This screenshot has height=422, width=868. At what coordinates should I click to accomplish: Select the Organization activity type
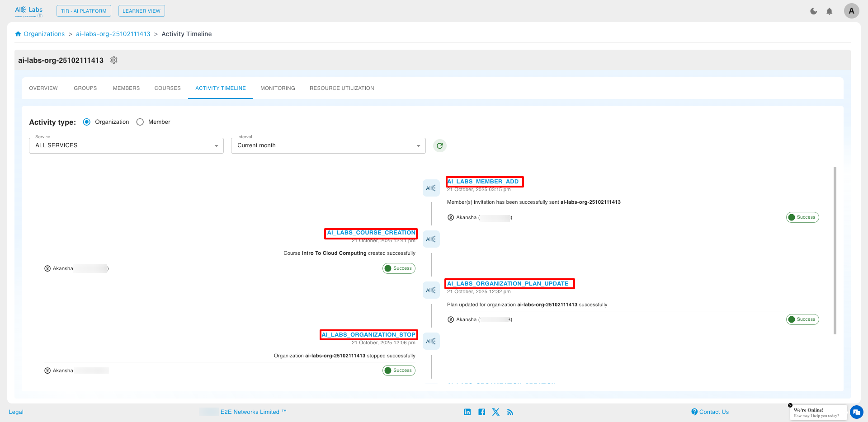pos(87,122)
